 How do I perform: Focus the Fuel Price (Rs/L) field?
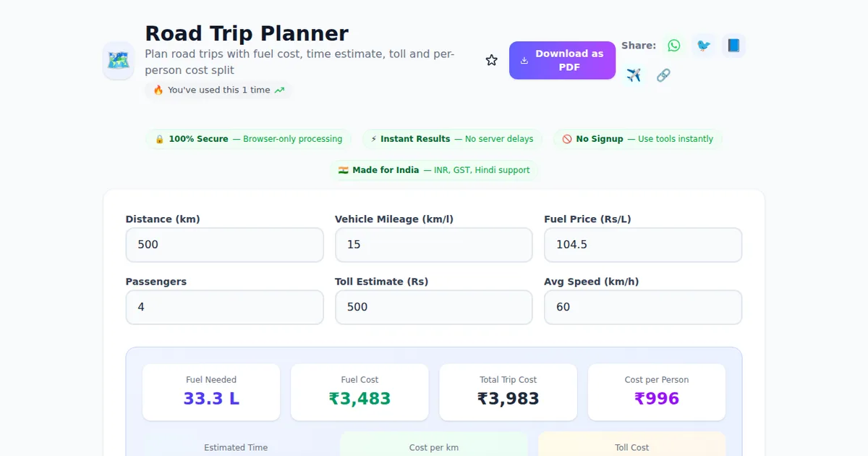(642, 245)
